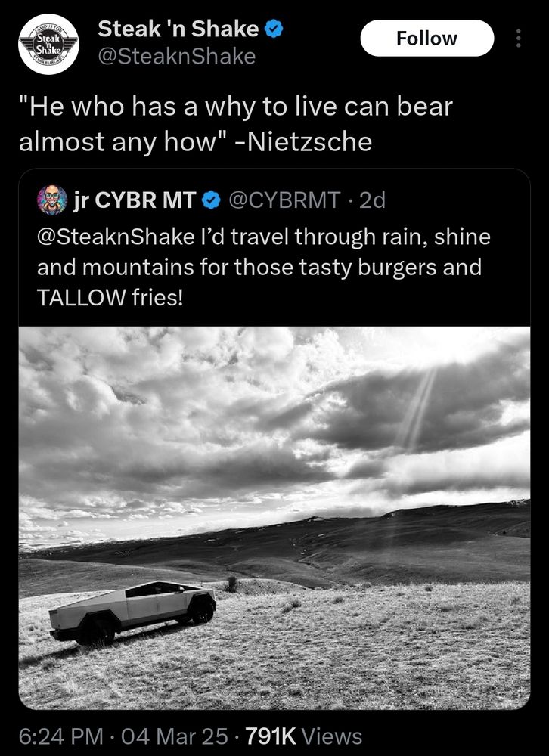Click verified badge beside Steak 'n Shake
The height and width of the screenshot is (756, 549).
pyautogui.click(x=274, y=29)
